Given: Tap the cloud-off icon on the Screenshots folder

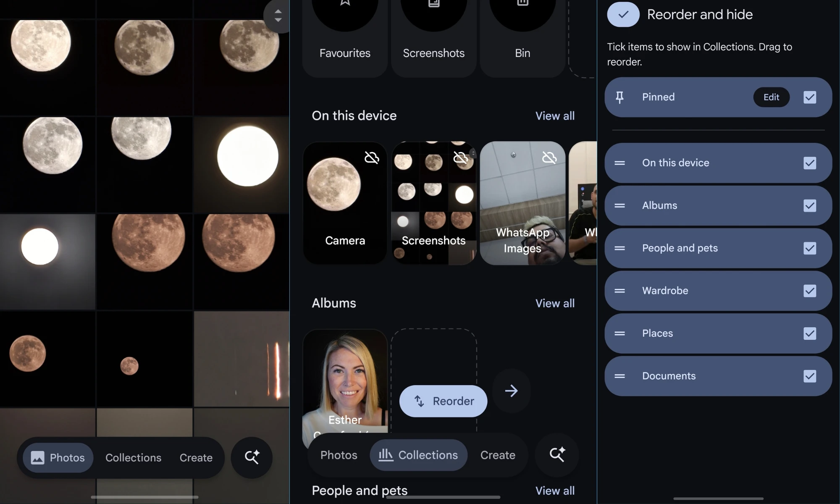Looking at the screenshot, I should [x=461, y=158].
